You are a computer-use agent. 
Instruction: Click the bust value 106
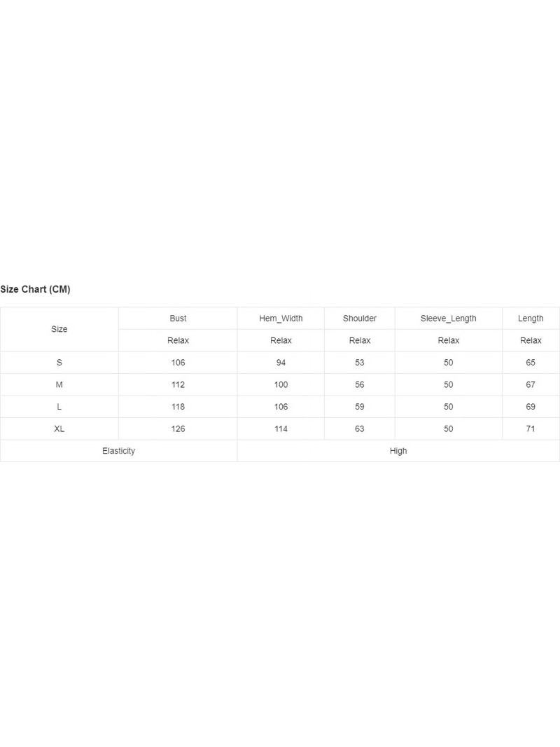[x=178, y=363]
